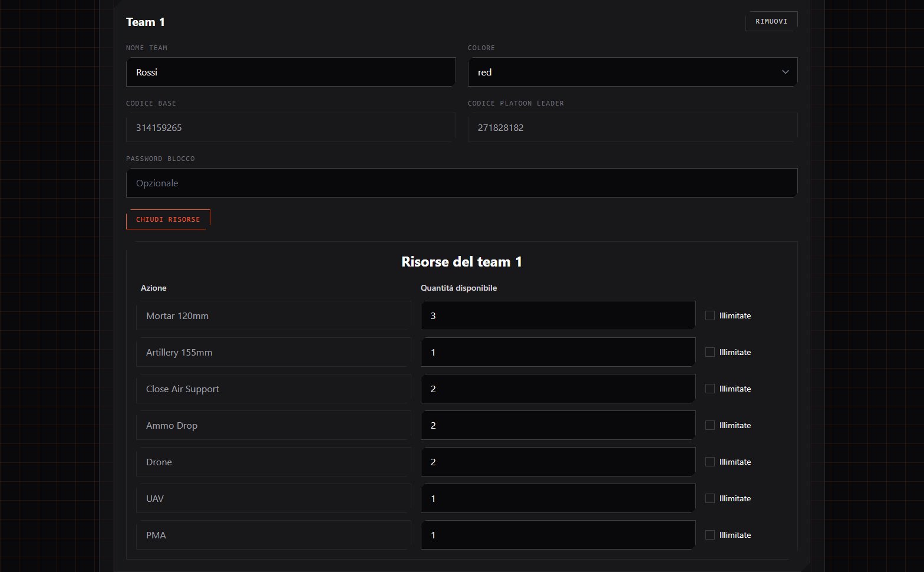The width and height of the screenshot is (924, 572).
Task: Select the PMA action name
Action: click(x=273, y=535)
